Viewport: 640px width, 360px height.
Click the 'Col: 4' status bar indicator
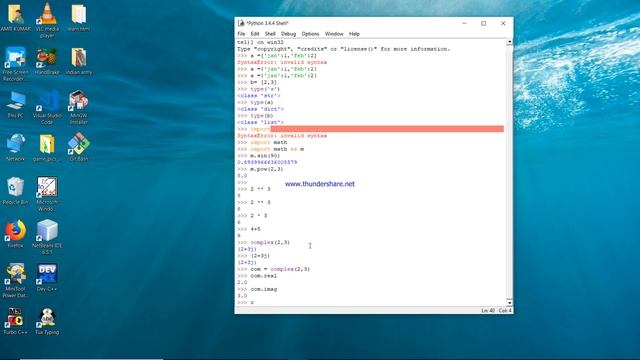pyautogui.click(x=505, y=311)
